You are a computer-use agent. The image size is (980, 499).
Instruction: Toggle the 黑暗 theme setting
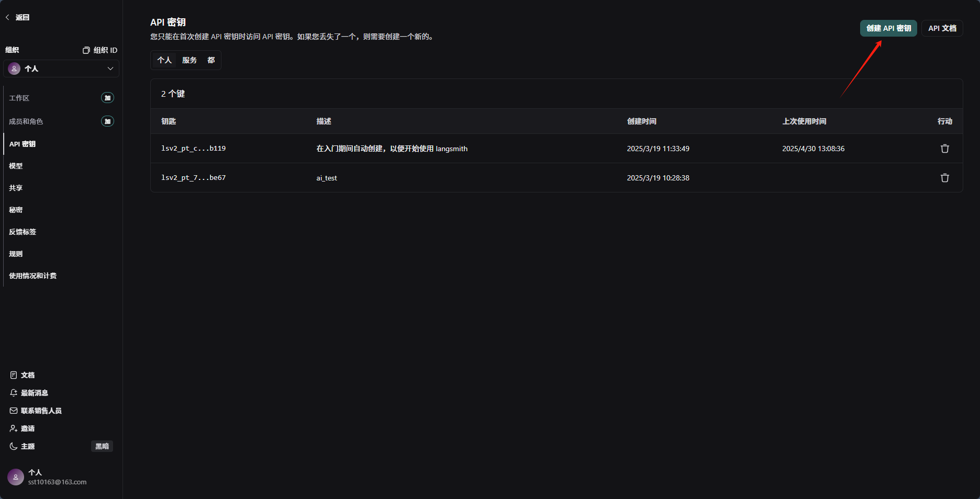(x=102, y=446)
